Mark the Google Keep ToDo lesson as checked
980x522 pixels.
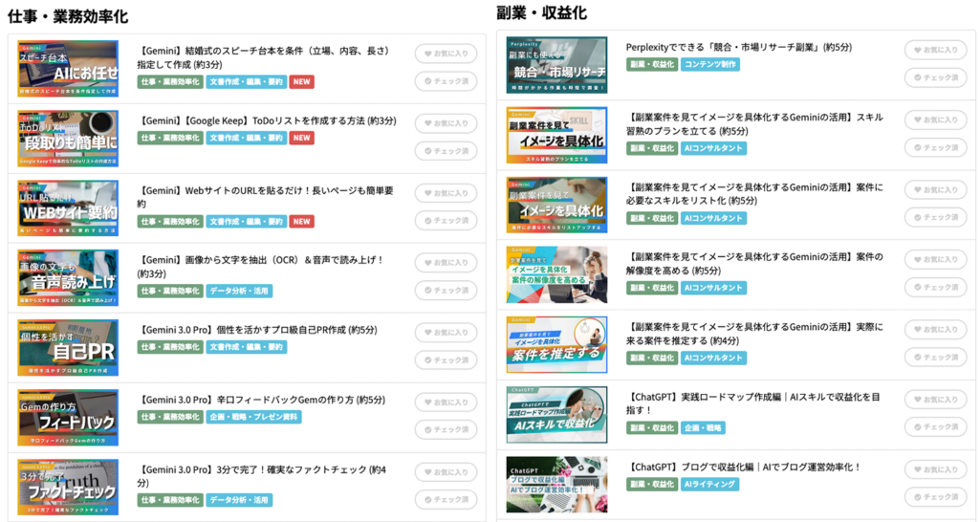[446, 150]
